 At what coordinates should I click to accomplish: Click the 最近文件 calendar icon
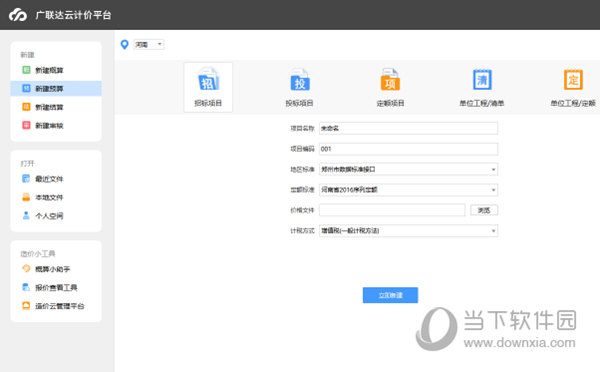click(26, 178)
